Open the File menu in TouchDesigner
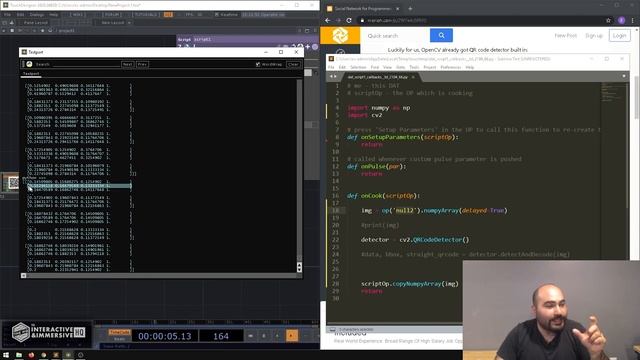The width and height of the screenshot is (640, 360). (7, 14)
